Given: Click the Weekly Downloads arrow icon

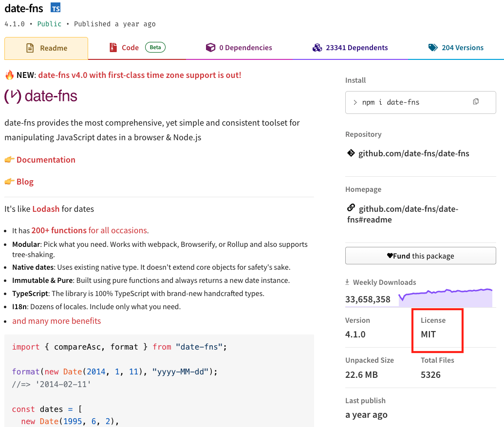Looking at the screenshot, I should pyautogui.click(x=347, y=282).
